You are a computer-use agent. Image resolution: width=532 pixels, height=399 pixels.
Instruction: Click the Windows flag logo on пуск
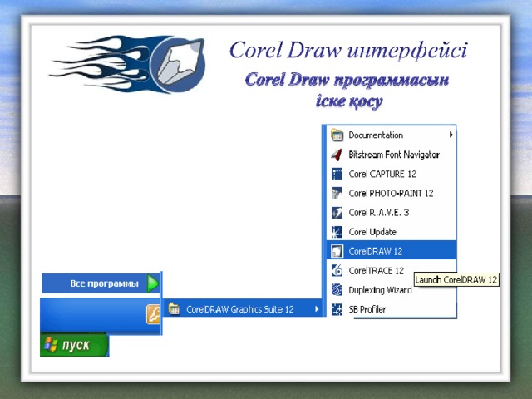51,345
